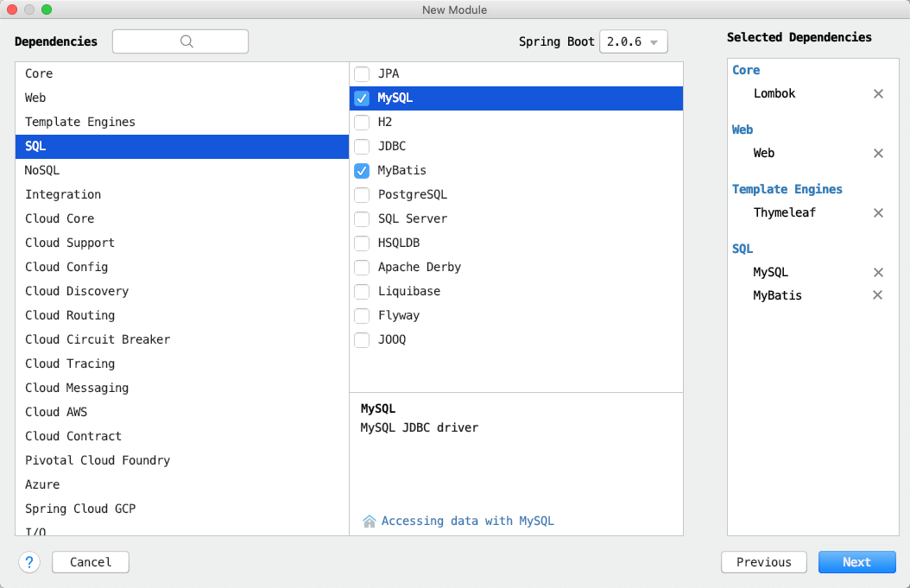Uncheck the MySQL checkbox
The image size is (910, 588).
click(x=362, y=98)
